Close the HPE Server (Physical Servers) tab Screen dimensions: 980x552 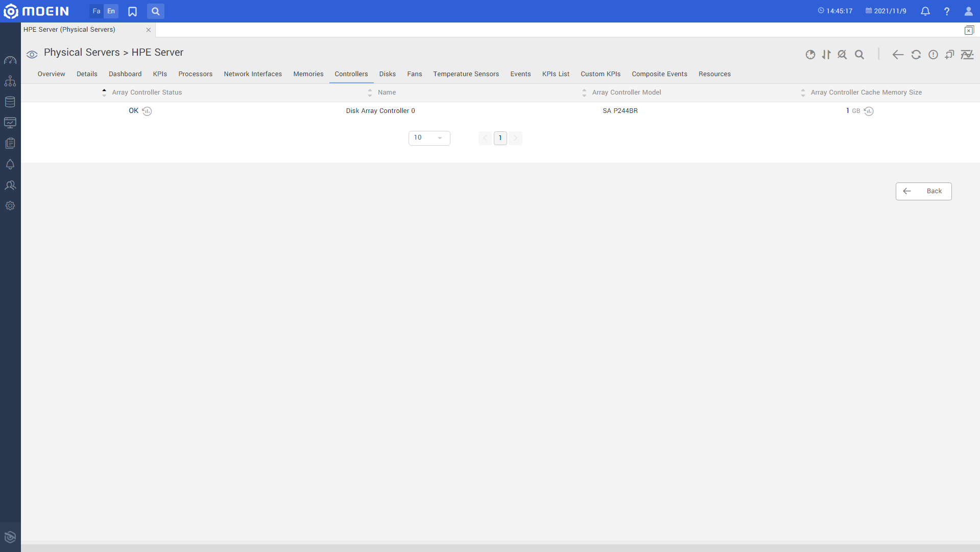pyautogui.click(x=149, y=30)
